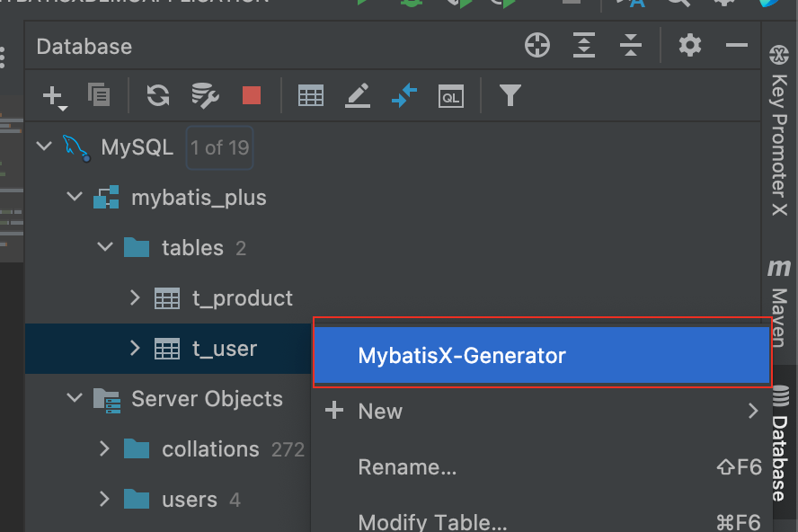The height and width of the screenshot is (532, 798).
Task: Click the '1 of 19' schema count badge
Action: click(x=220, y=147)
